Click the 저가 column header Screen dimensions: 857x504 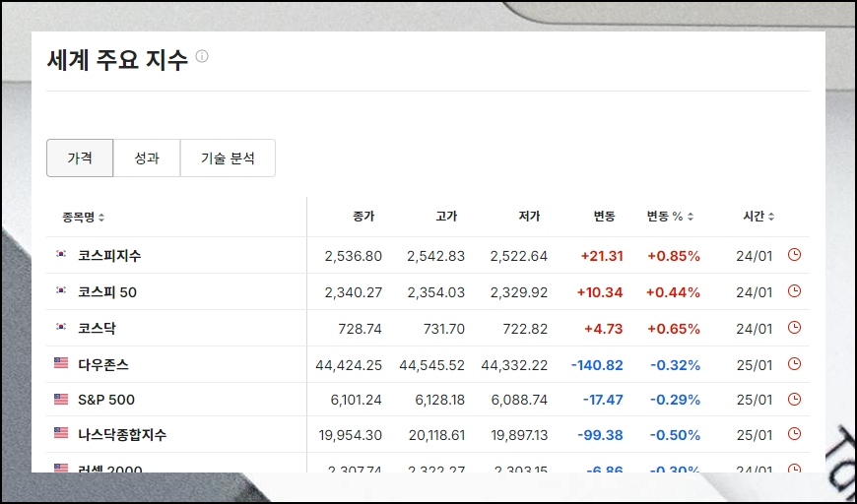coord(529,217)
